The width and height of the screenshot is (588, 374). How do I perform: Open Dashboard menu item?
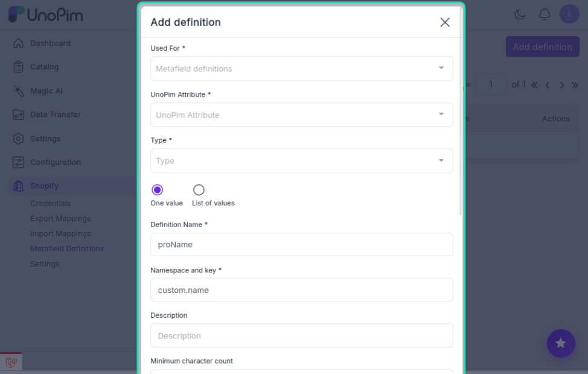coord(50,43)
